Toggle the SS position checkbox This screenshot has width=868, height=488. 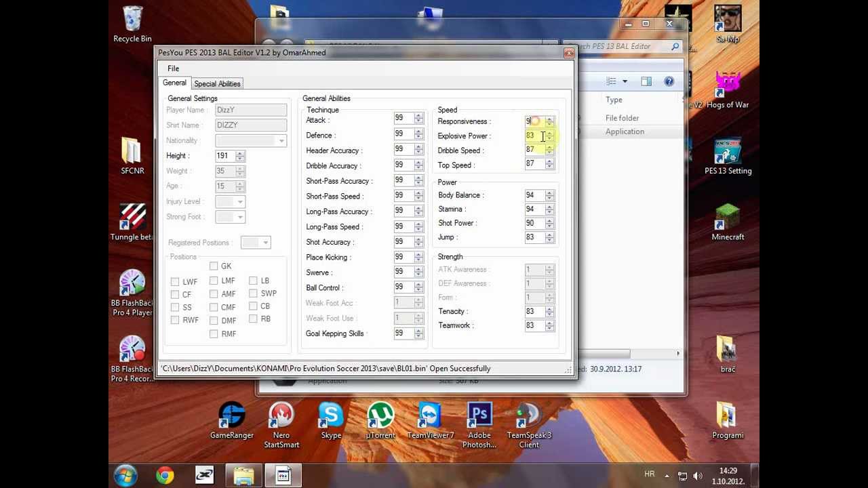pyautogui.click(x=175, y=307)
